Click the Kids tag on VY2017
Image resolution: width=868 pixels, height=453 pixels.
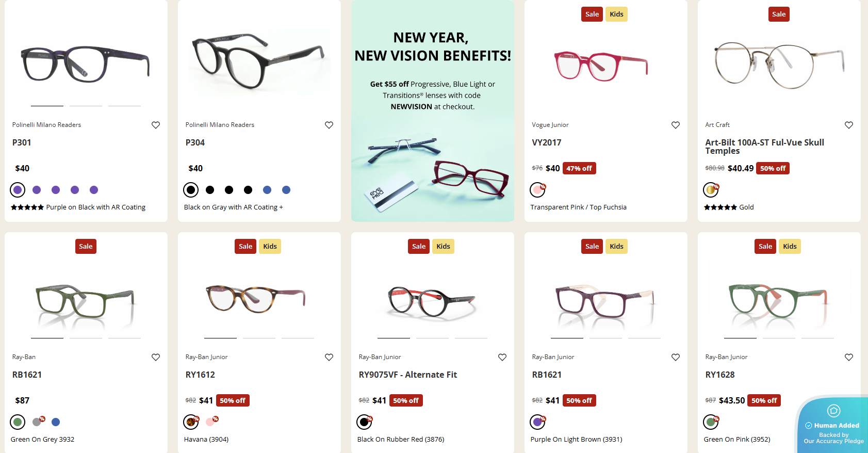(x=616, y=14)
